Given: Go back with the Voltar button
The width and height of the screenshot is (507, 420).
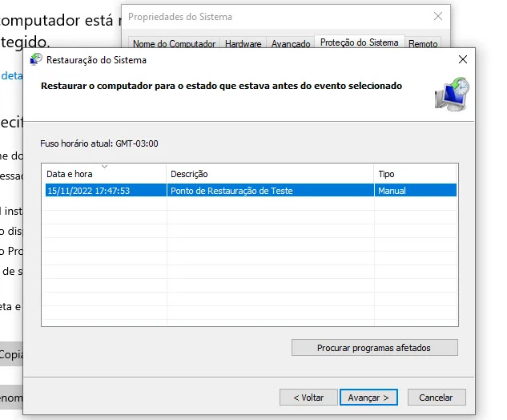Looking at the screenshot, I should tap(308, 398).
